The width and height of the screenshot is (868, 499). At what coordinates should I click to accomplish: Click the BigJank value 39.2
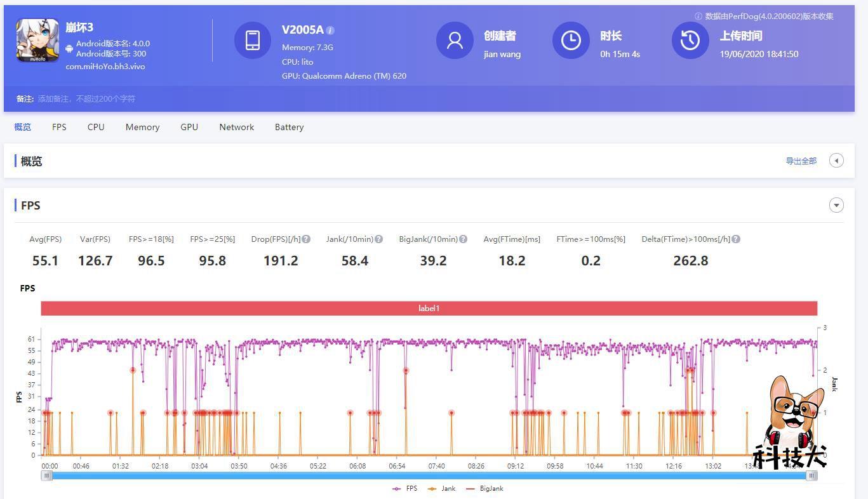pos(433,260)
